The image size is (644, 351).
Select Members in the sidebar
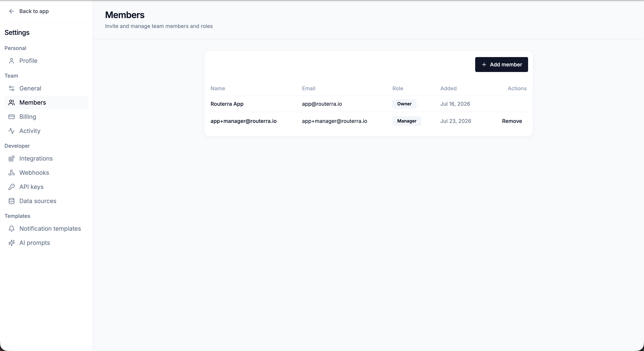coord(46,103)
